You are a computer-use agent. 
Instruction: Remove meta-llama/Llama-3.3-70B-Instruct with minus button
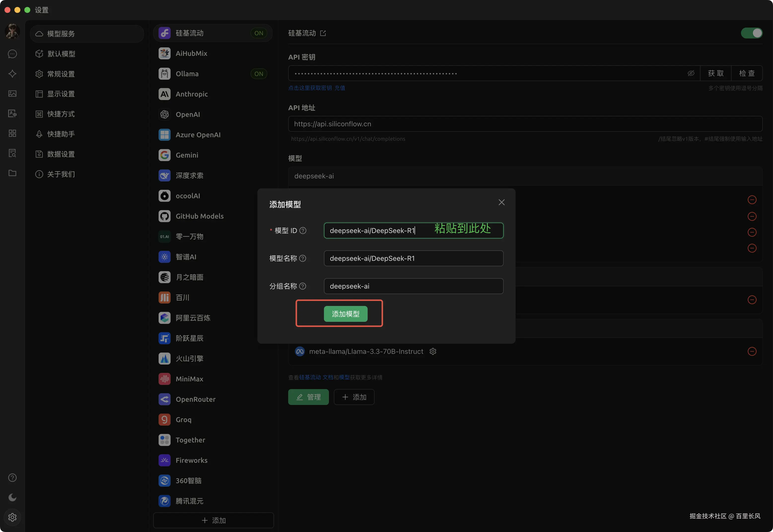pyautogui.click(x=752, y=351)
